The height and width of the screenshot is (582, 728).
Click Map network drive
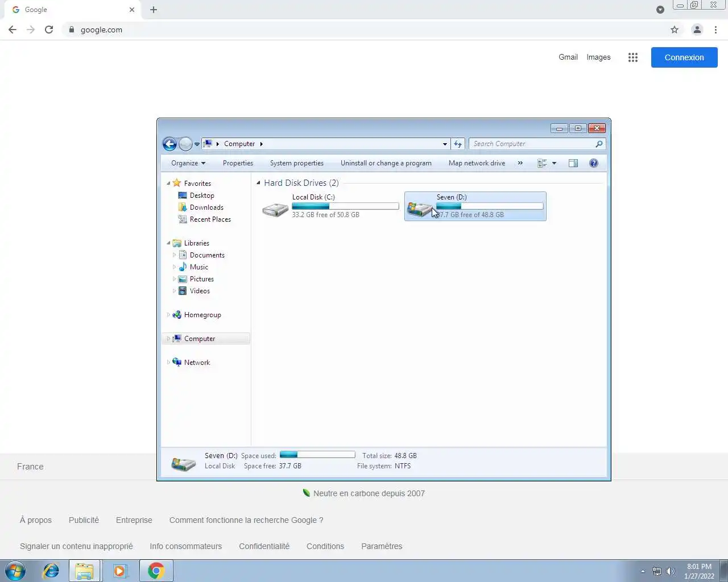pyautogui.click(x=477, y=163)
